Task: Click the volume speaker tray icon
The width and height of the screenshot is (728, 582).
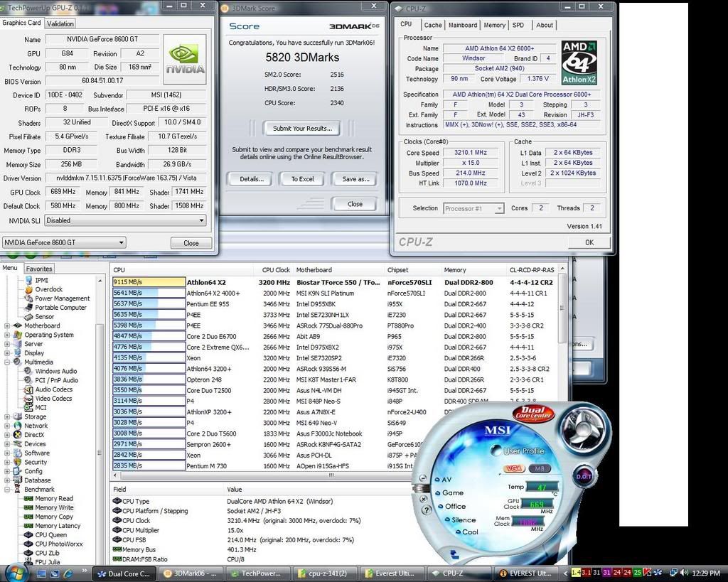Action: 683,573
